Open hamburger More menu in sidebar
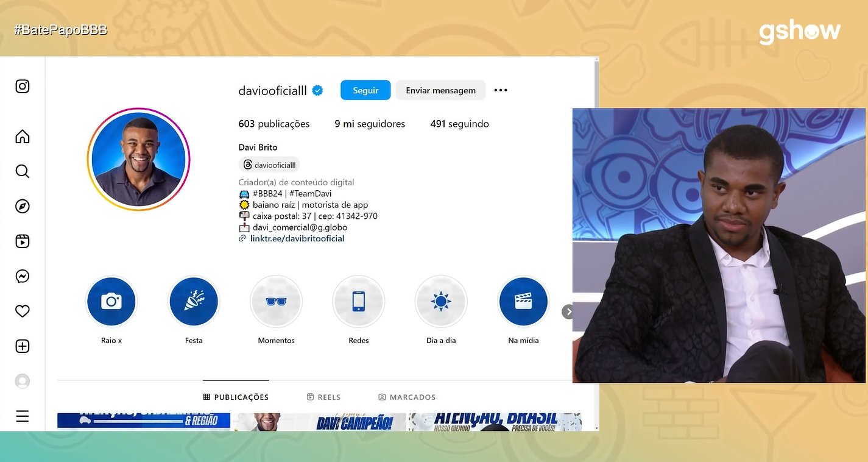This screenshot has height=462, width=868. [23, 416]
